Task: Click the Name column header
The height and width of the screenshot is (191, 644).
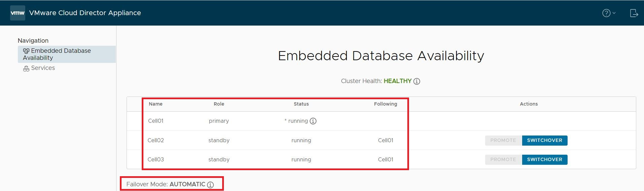Action: tap(156, 104)
